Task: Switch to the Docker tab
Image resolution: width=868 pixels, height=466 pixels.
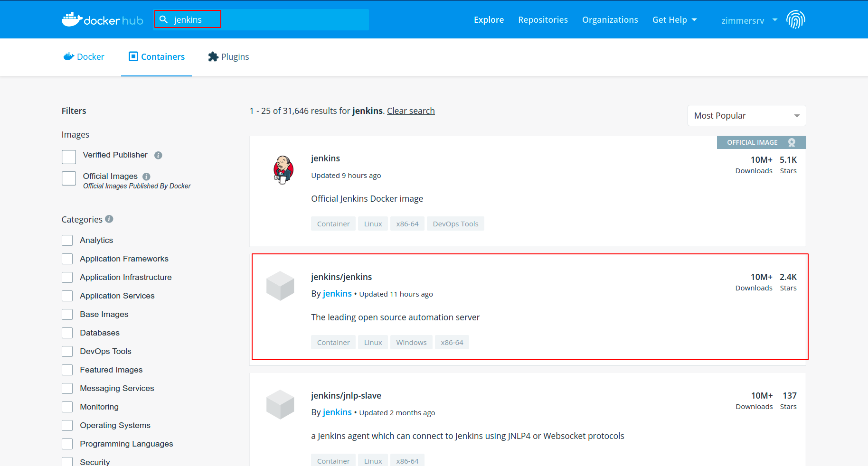Action: tap(84, 57)
